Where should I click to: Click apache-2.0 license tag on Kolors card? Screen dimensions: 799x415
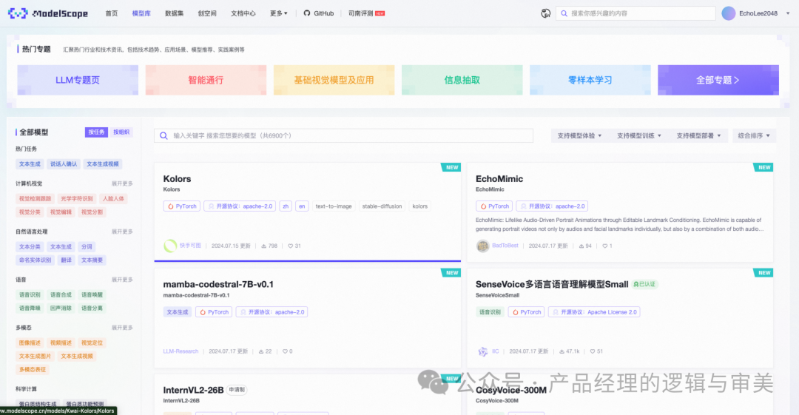240,206
